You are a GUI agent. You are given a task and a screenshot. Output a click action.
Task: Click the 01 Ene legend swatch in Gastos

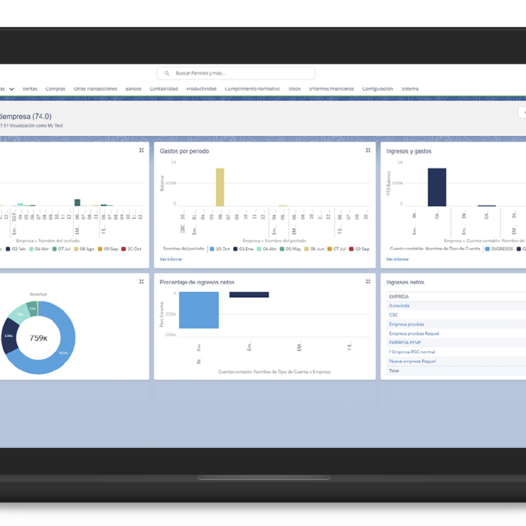(235, 249)
